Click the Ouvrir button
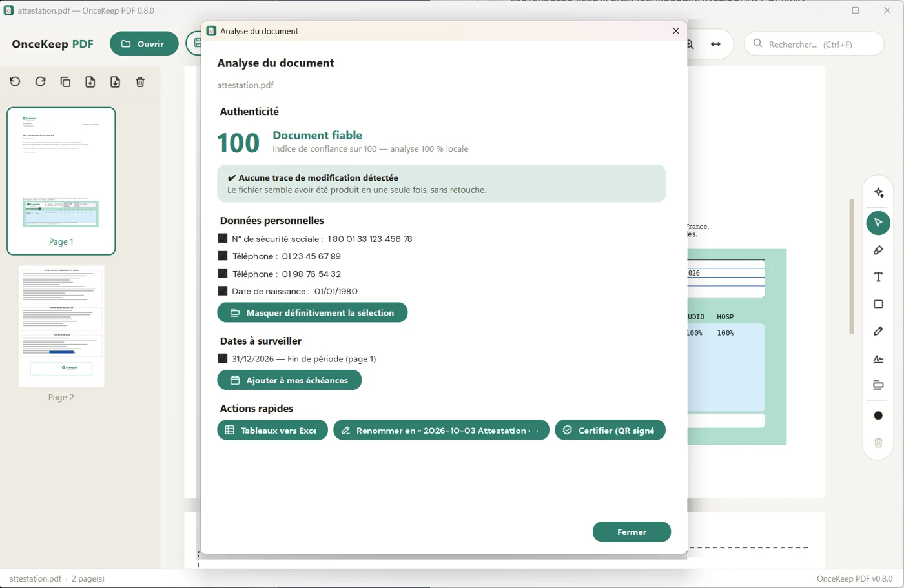 144,44
